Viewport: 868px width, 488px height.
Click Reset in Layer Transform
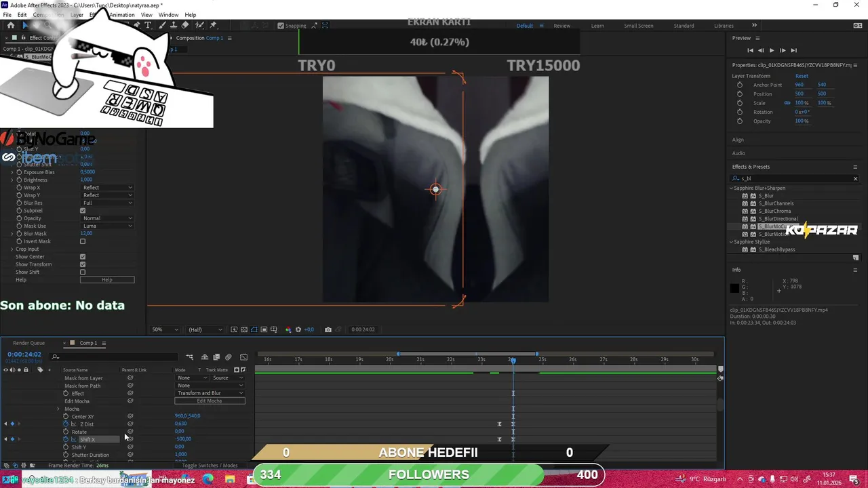(802, 76)
